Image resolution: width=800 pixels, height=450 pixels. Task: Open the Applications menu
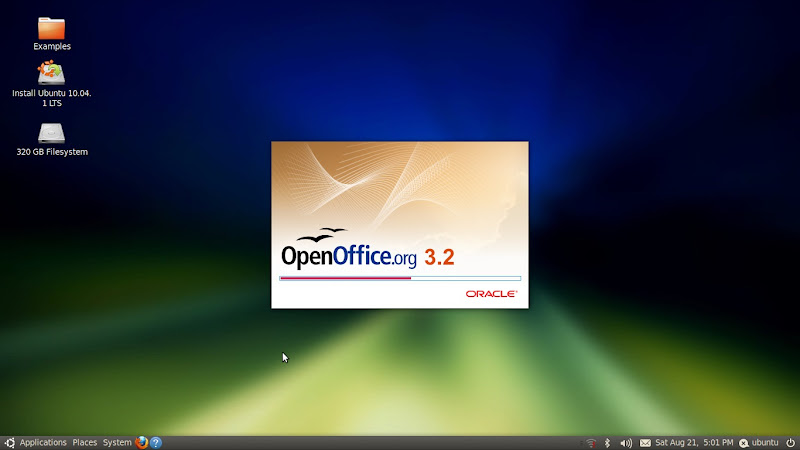43,443
